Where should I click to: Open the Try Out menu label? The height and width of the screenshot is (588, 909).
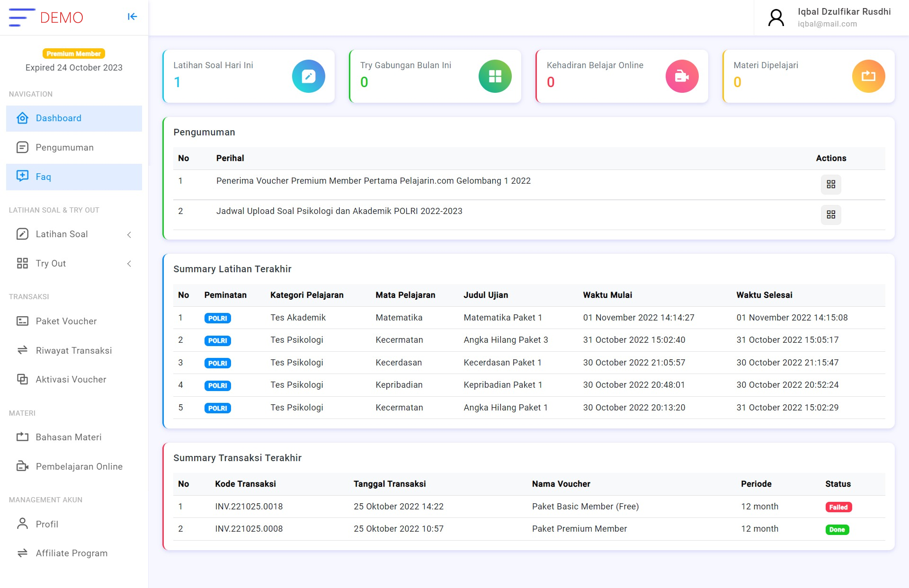coord(51,264)
